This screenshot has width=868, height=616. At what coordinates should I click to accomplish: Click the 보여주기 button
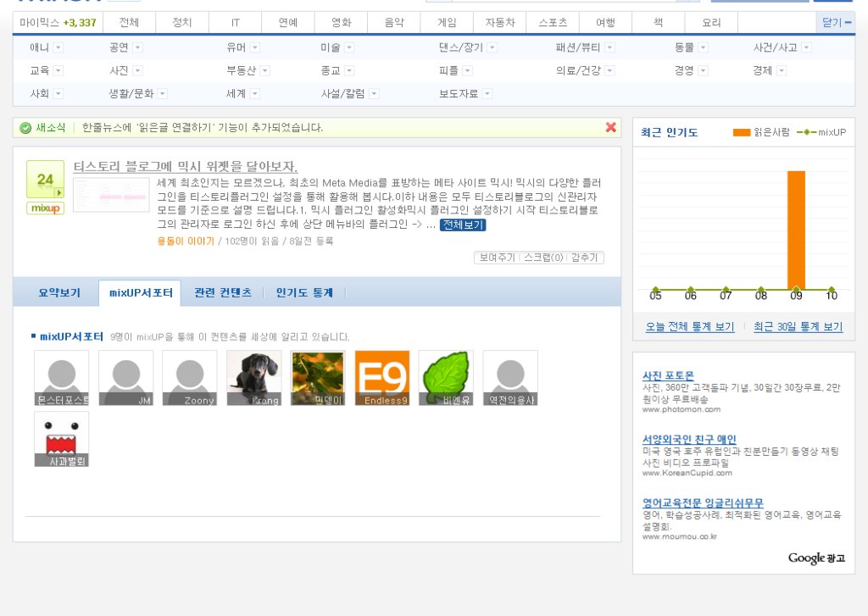pos(497,258)
